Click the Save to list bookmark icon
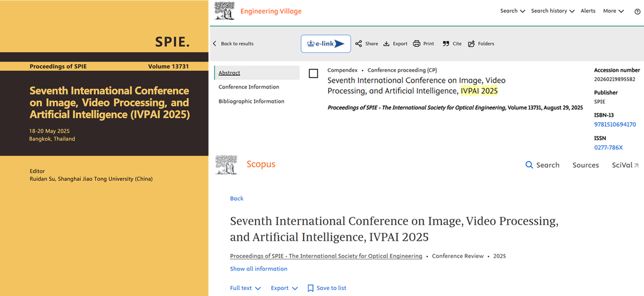The width and height of the screenshot is (644, 296). click(x=311, y=288)
